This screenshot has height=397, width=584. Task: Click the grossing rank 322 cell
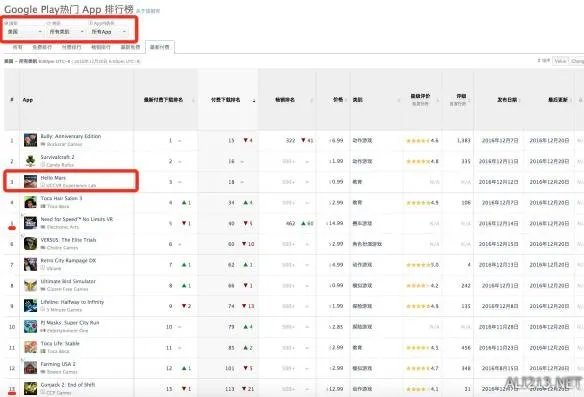[x=291, y=141]
